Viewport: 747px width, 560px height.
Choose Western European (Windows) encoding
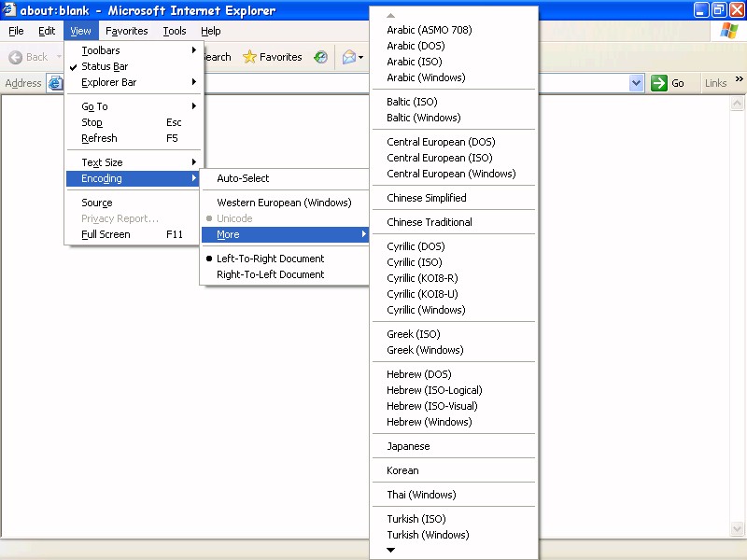[x=285, y=203]
